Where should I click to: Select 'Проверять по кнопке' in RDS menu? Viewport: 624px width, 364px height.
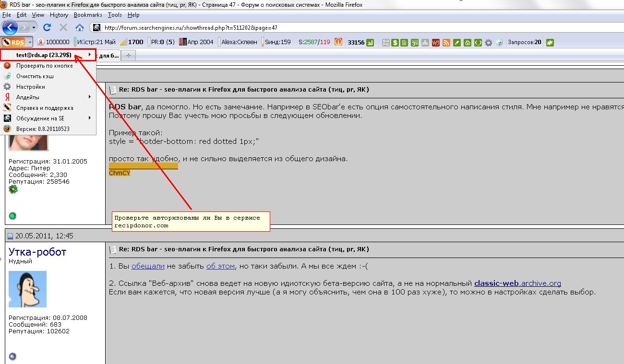pyautogui.click(x=48, y=66)
